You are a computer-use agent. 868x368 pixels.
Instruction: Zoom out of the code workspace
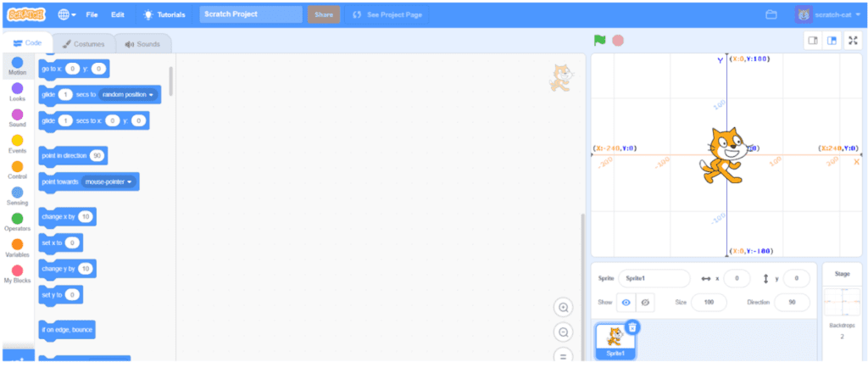click(x=563, y=332)
